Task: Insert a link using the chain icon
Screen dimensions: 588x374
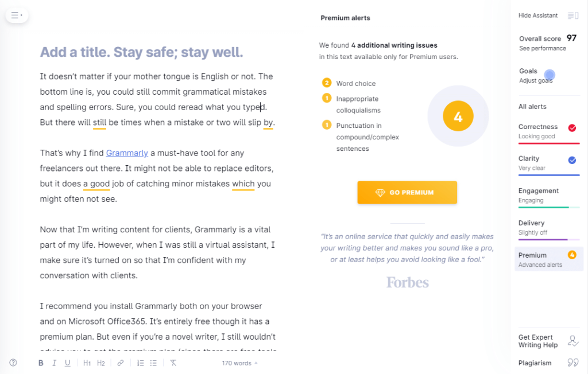Action: 121,363
